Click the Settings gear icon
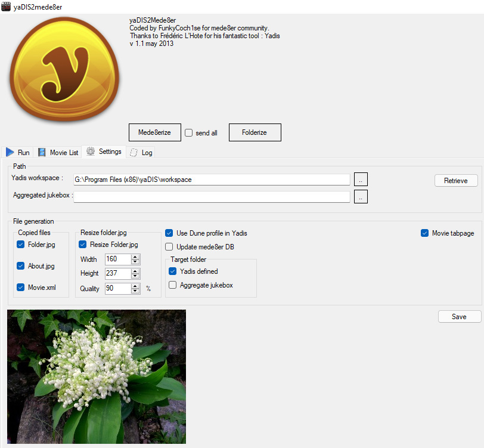Screen dimensions: 484x448 [x=91, y=151]
